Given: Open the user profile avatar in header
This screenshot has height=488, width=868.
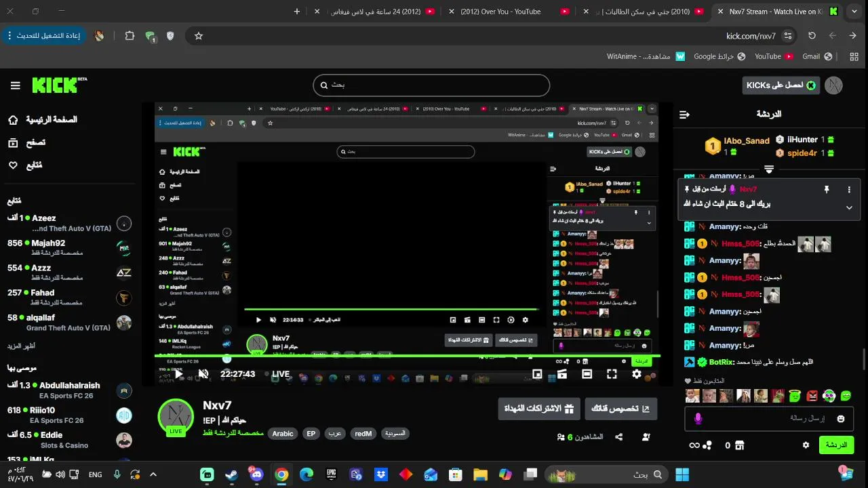Looking at the screenshot, I should [x=833, y=85].
